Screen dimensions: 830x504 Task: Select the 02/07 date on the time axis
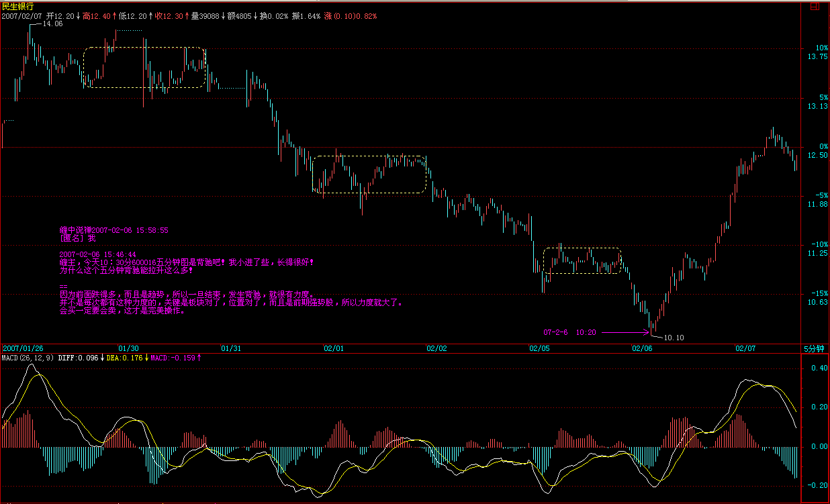pos(745,349)
